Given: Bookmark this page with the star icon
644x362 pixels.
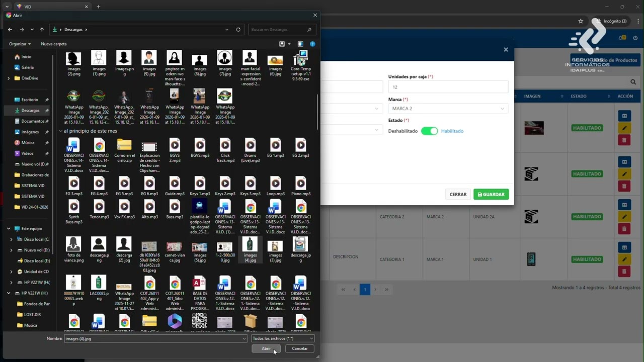Looking at the screenshot, I should tap(581, 21).
